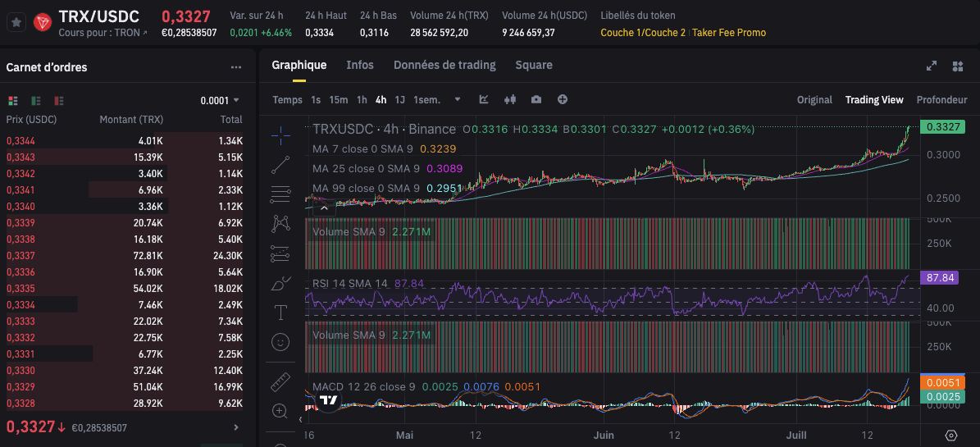Click the MA 25 close indicator legend
The image size is (980, 447).
[x=388, y=169]
